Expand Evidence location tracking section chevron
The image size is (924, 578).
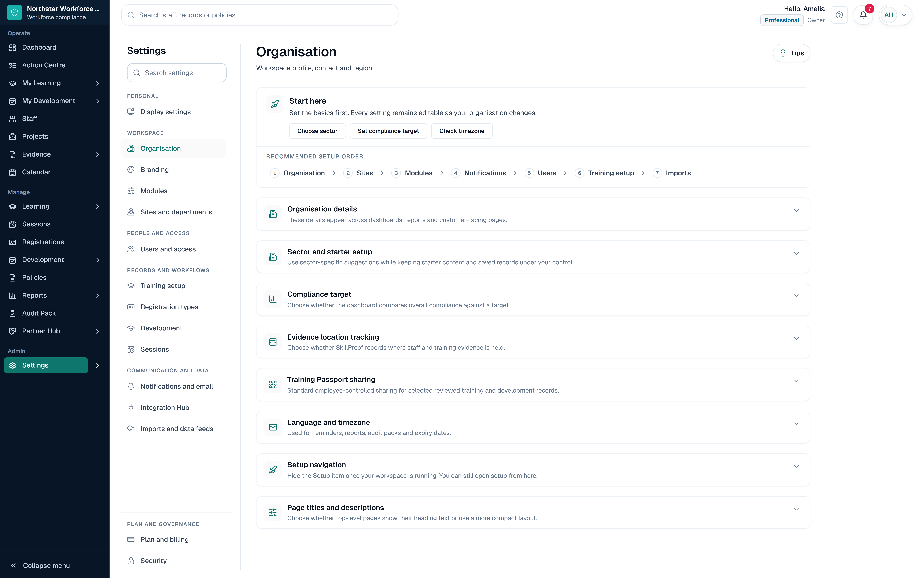796,339
